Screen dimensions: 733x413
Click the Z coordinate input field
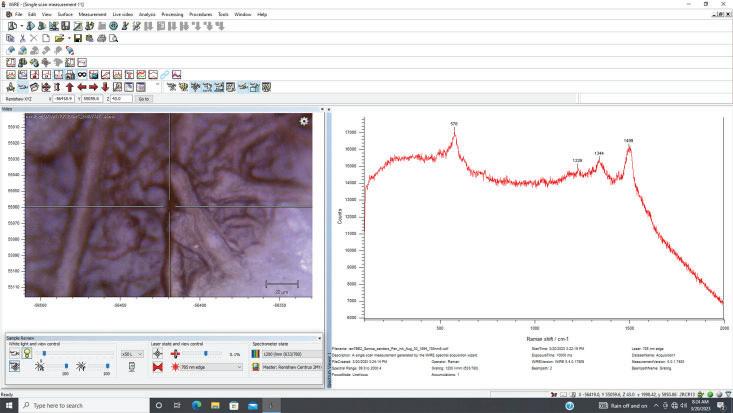click(x=121, y=99)
